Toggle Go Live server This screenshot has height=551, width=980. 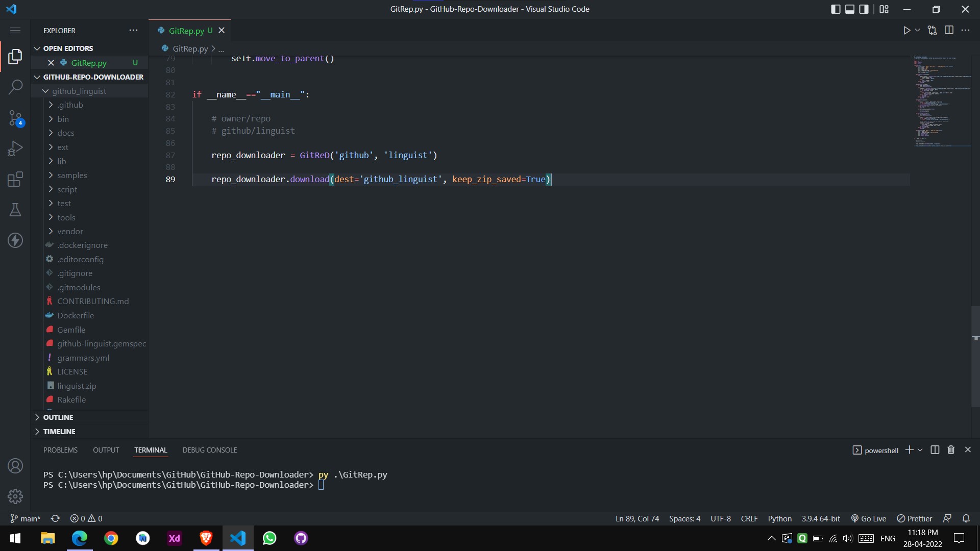(x=868, y=518)
